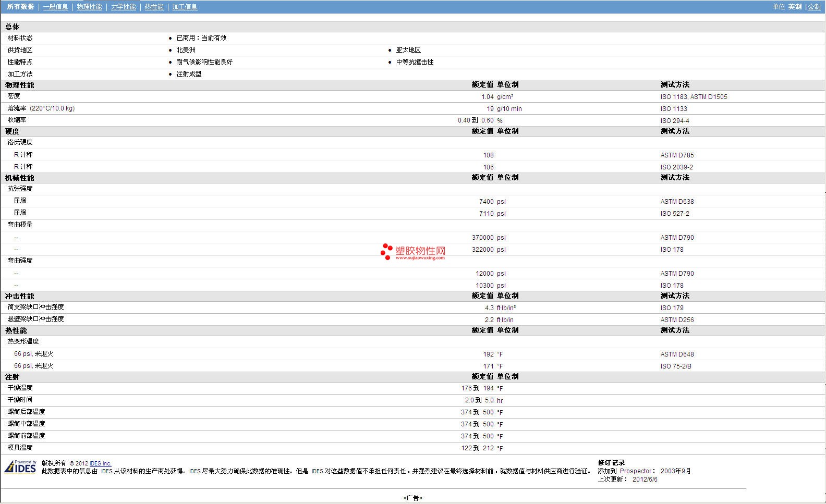Select tensile strength value 7110
This screenshot has width=826, height=504.
486,214
